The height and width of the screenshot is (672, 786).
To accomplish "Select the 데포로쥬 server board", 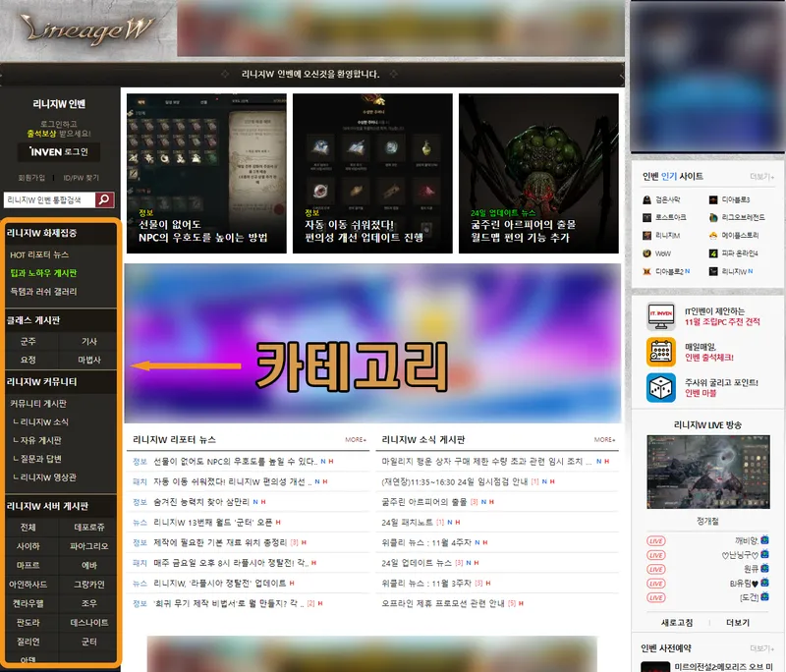I will 88,528.
